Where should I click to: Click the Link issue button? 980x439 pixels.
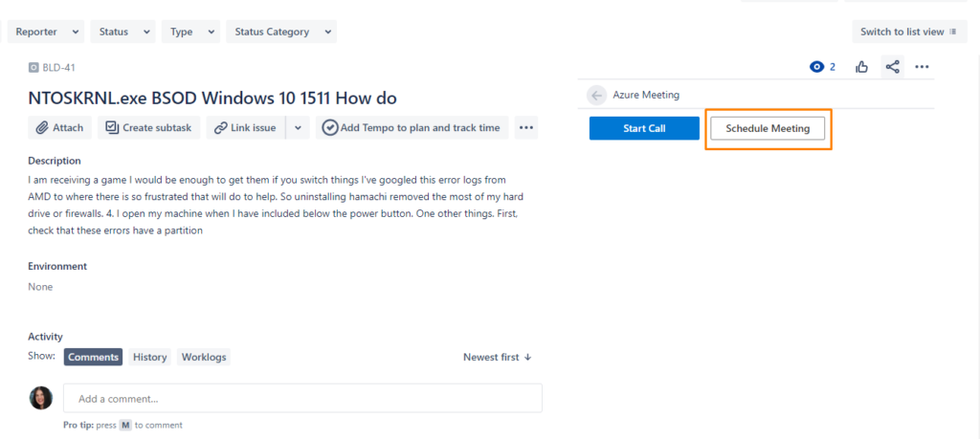[x=246, y=127]
